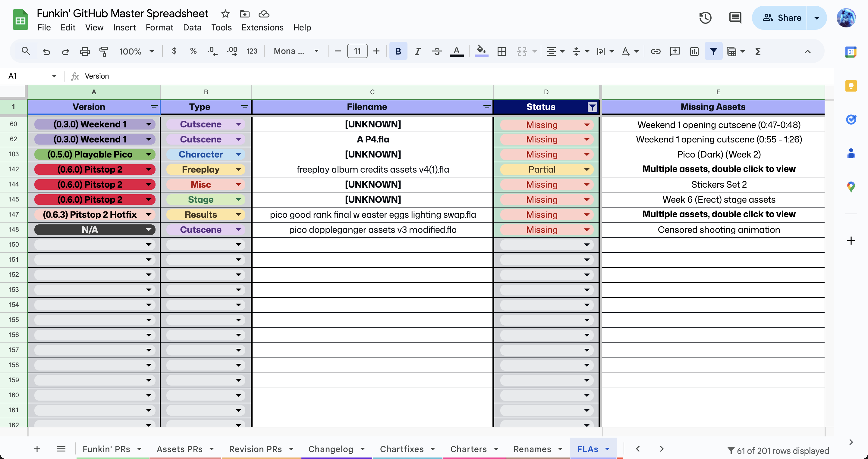Expand the name box dropdown

54,76
